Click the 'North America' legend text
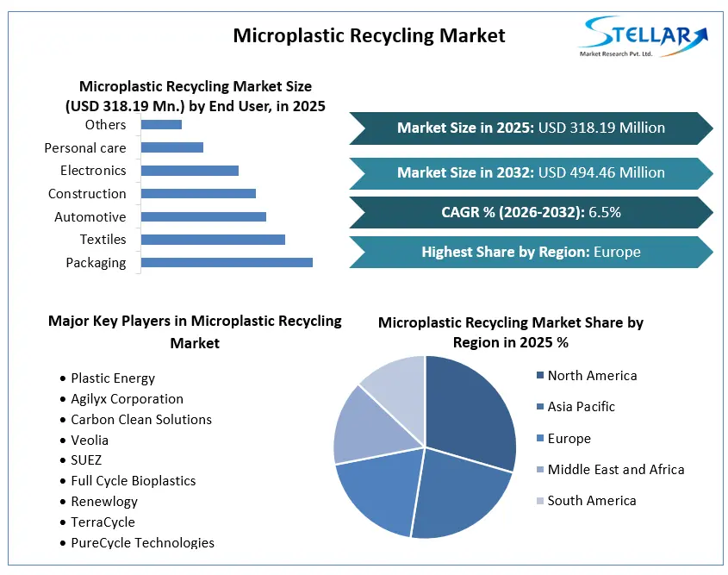This screenshot has height=575, width=728. pyautogui.click(x=592, y=375)
